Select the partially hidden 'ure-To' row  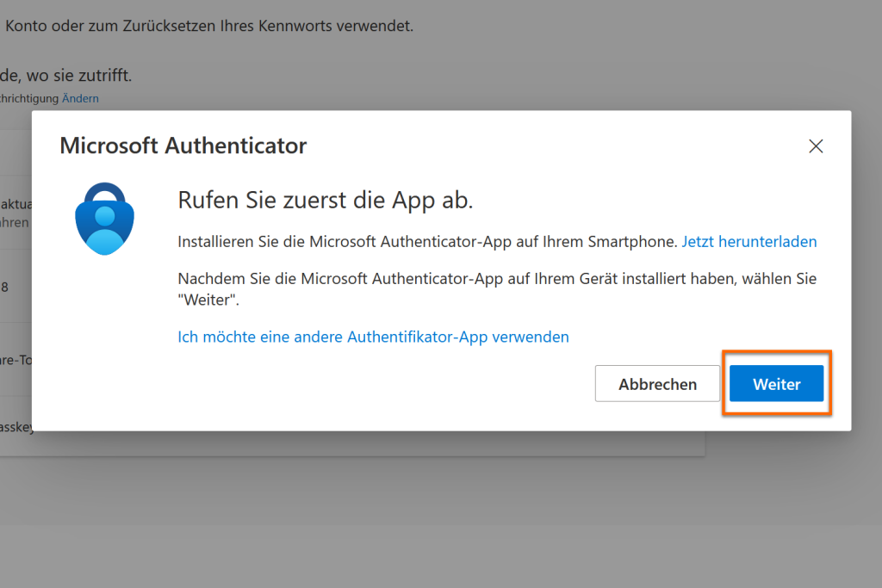point(16,361)
